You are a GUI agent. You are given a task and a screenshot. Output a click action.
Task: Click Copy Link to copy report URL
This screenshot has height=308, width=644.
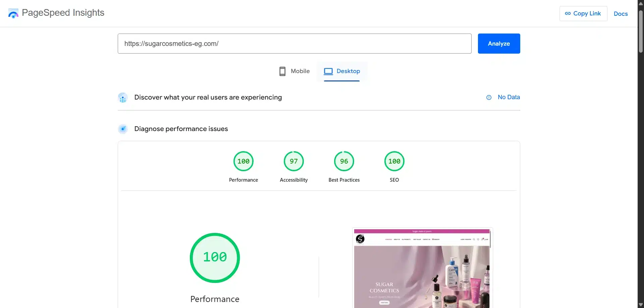point(583,13)
